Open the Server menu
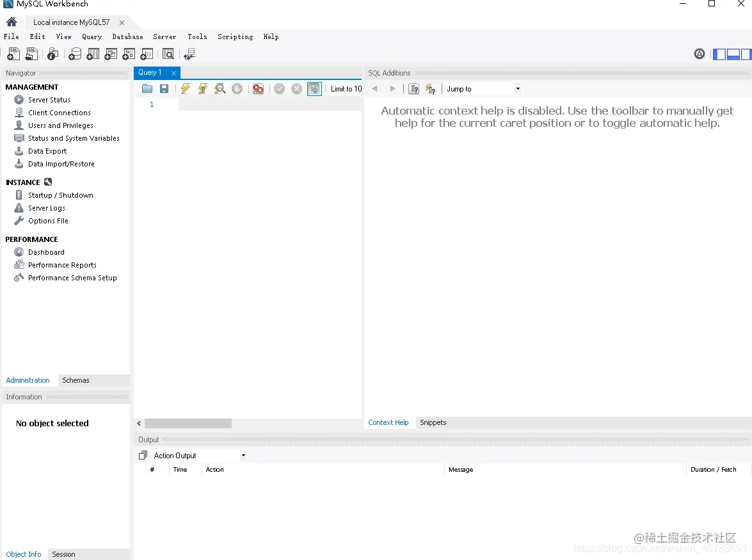The width and height of the screenshot is (752, 560). coord(164,36)
